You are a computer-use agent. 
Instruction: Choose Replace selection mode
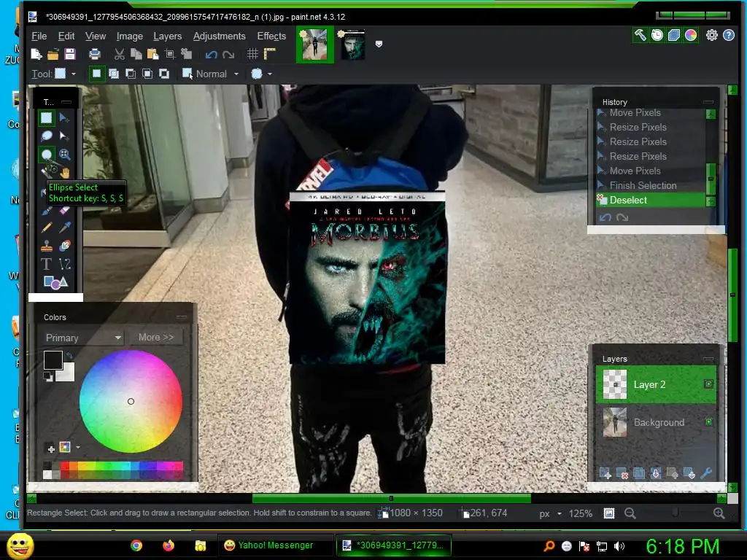97,74
